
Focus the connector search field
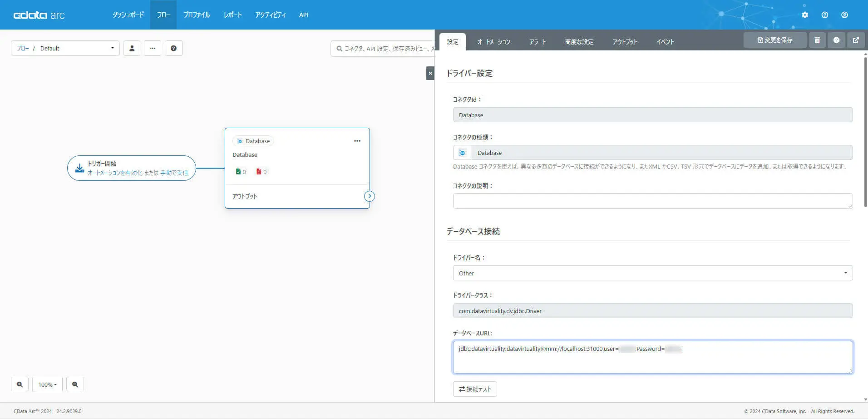coord(383,48)
